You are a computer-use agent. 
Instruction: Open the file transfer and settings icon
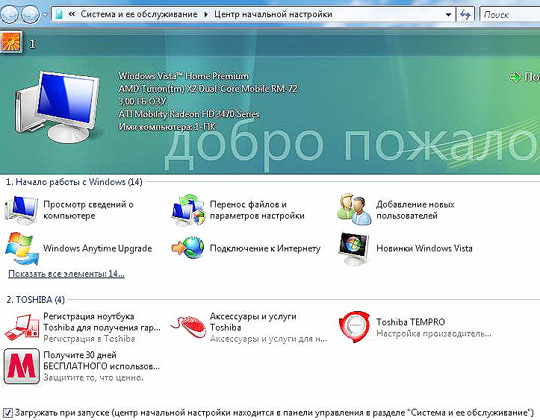pos(188,210)
